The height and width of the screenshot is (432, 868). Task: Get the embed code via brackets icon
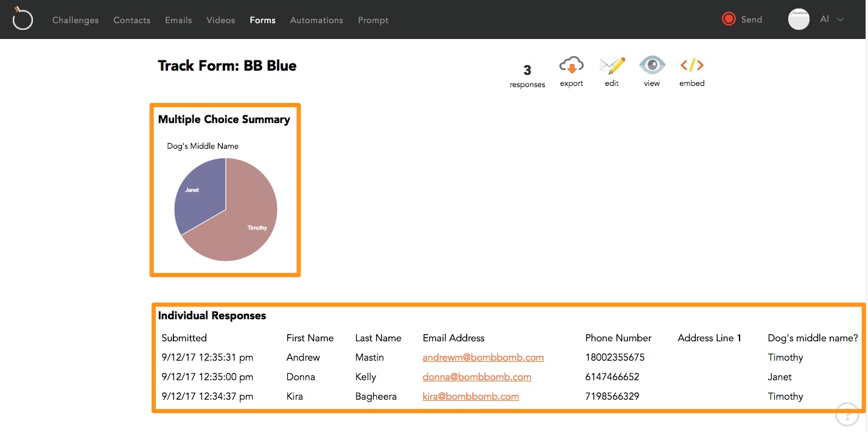[x=692, y=65]
